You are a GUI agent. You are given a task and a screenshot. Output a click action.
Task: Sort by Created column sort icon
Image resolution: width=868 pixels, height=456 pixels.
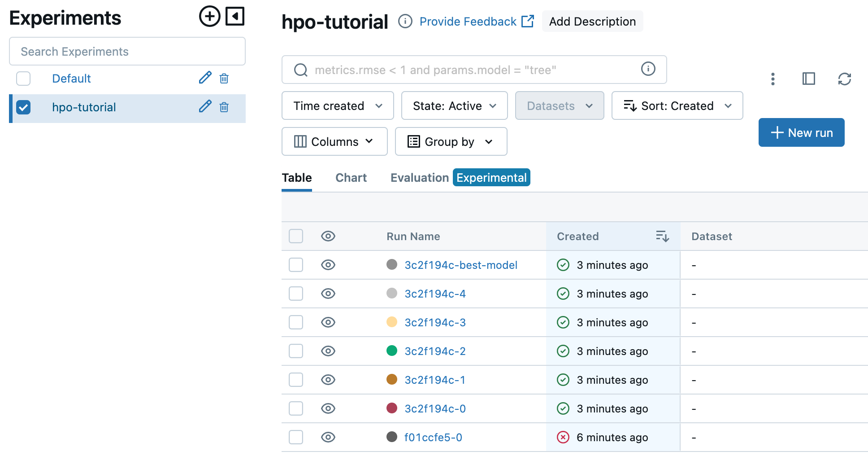point(662,236)
